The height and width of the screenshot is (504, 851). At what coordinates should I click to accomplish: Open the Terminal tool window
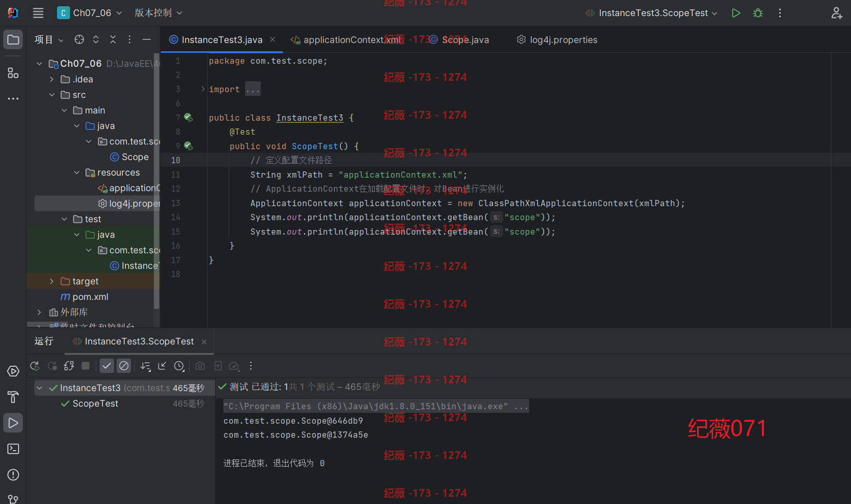point(13,449)
